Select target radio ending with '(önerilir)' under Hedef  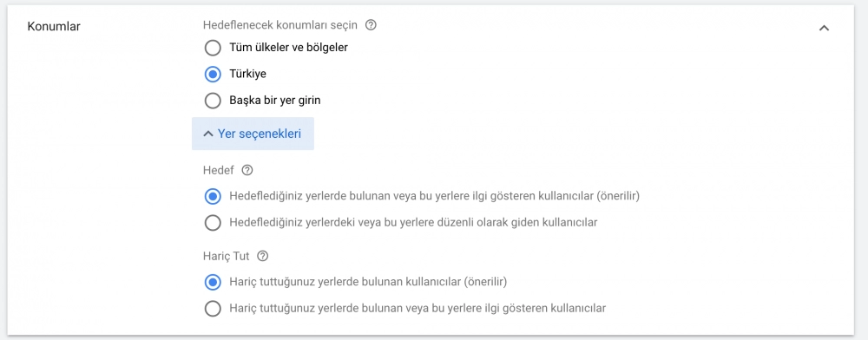click(213, 196)
